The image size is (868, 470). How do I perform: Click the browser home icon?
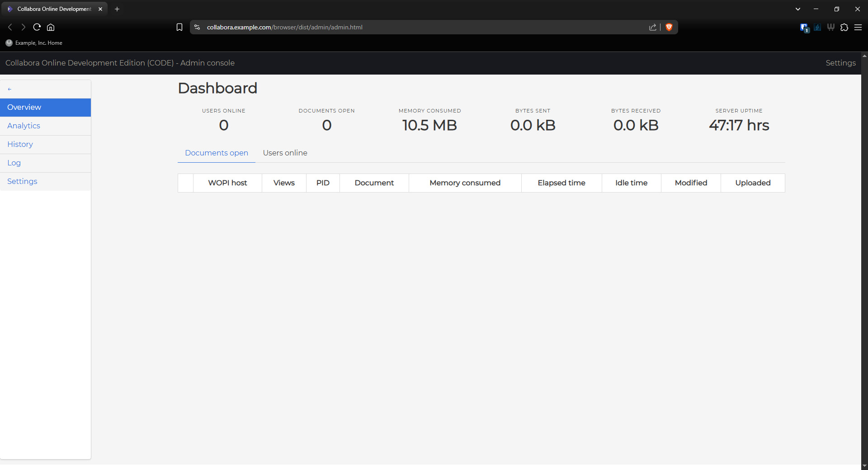(x=51, y=27)
